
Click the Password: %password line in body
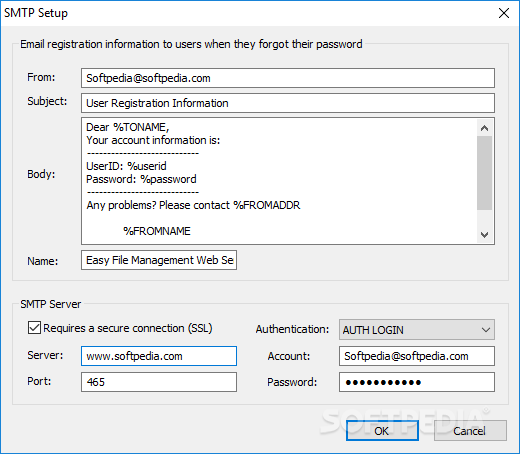[141, 179]
